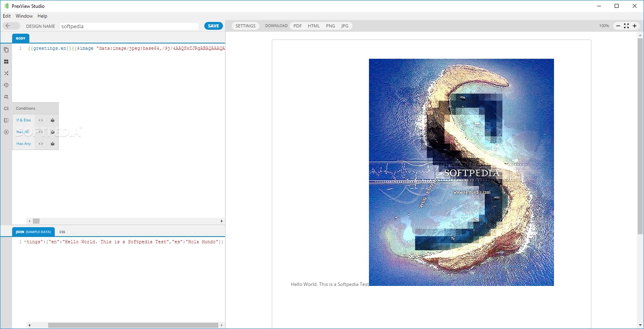Open the If & Else documentation icon

52,120
